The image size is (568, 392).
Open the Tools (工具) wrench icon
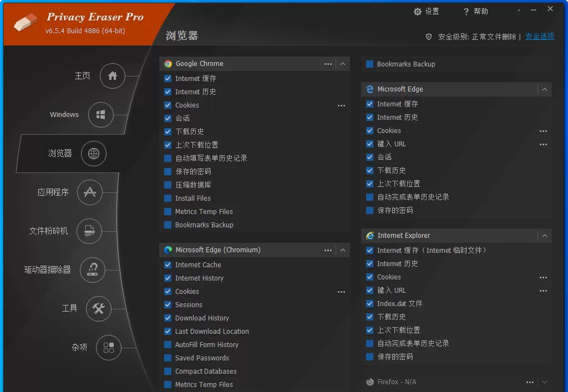98,308
